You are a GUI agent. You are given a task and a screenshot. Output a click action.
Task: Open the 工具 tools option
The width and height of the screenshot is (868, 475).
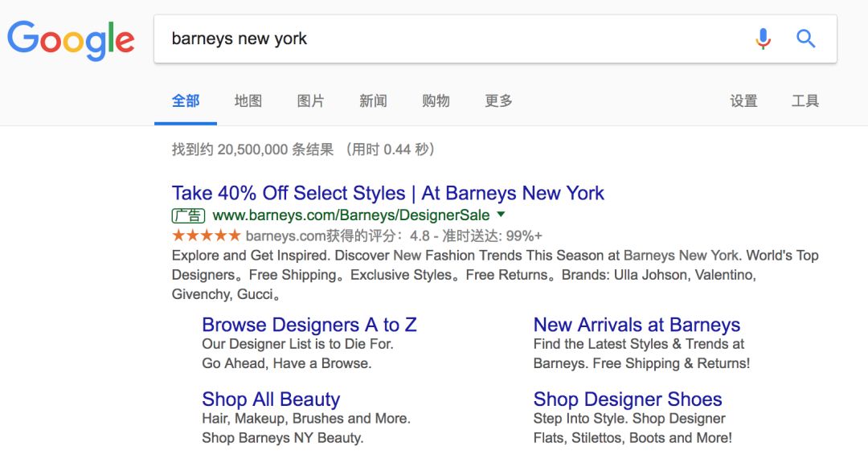[x=805, y=101]
